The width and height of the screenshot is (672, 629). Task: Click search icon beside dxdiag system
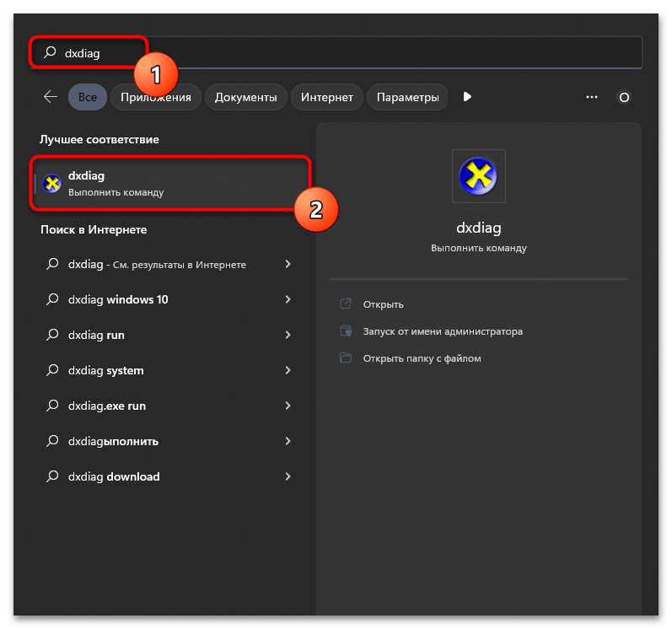click(x=52, y=370)
